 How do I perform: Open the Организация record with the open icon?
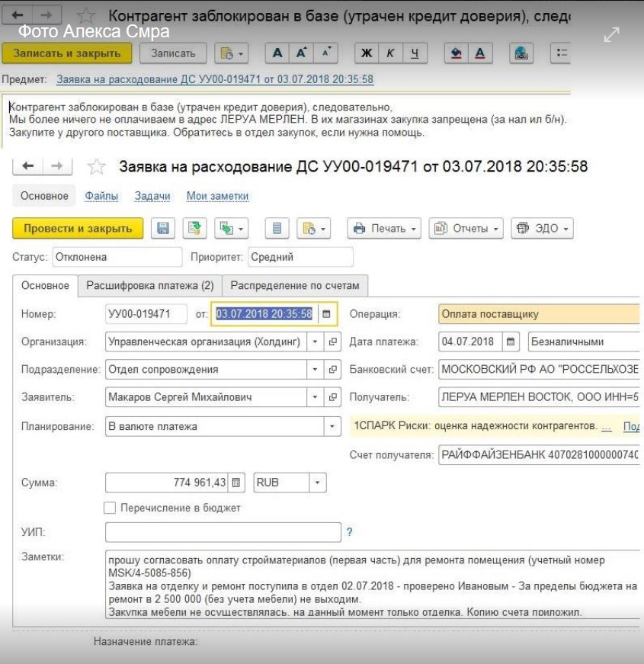tap(333, 342)
